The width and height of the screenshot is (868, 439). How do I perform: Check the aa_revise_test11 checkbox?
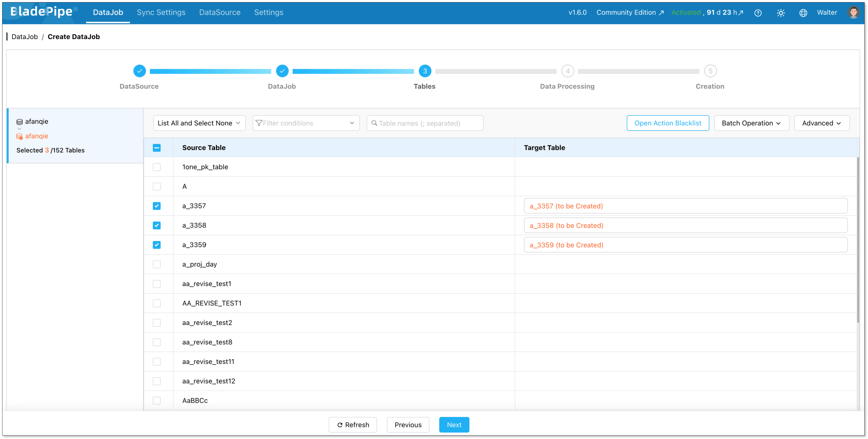coord(157,362)
